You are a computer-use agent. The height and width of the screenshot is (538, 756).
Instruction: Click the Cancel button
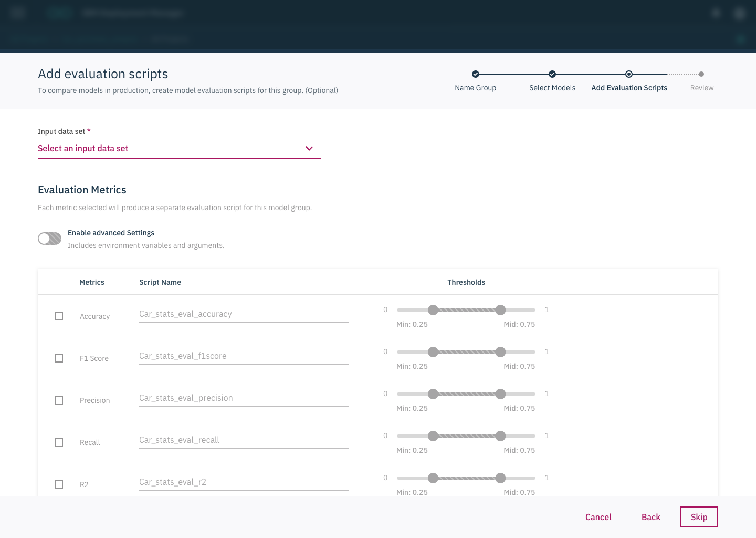pyautogui.click(x=598, y=517)
